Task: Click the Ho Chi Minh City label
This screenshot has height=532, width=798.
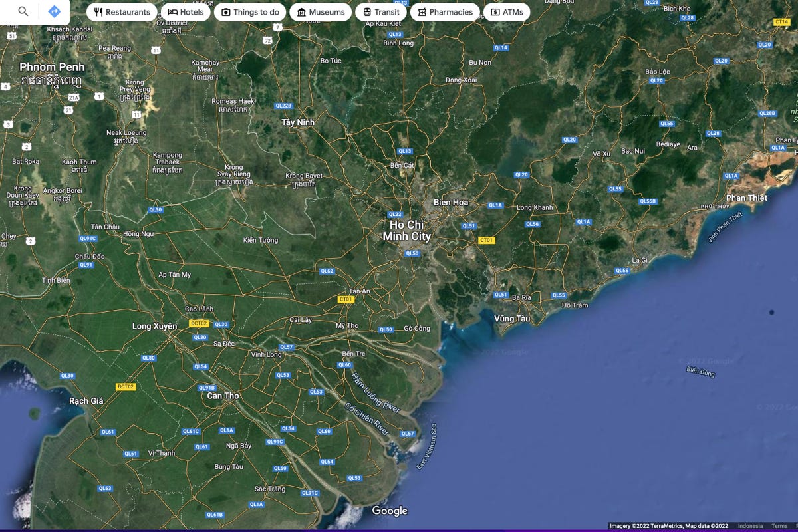Action: (x=406, y=230)
